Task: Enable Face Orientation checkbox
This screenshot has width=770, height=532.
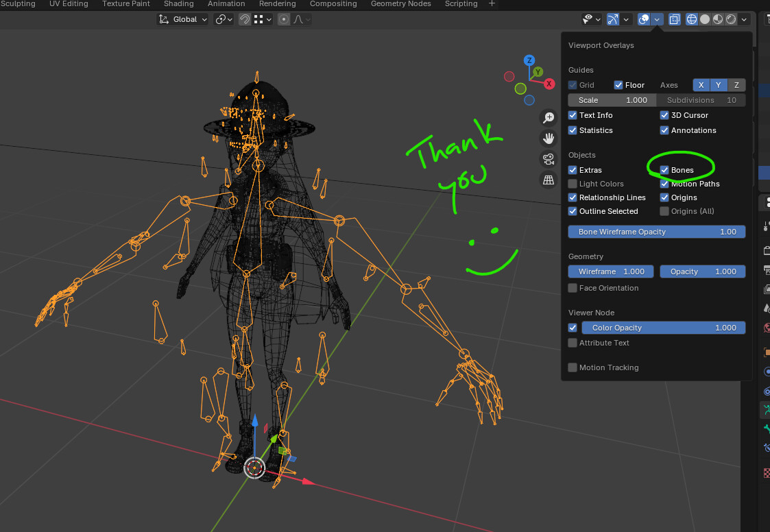Action: [573, 288]
